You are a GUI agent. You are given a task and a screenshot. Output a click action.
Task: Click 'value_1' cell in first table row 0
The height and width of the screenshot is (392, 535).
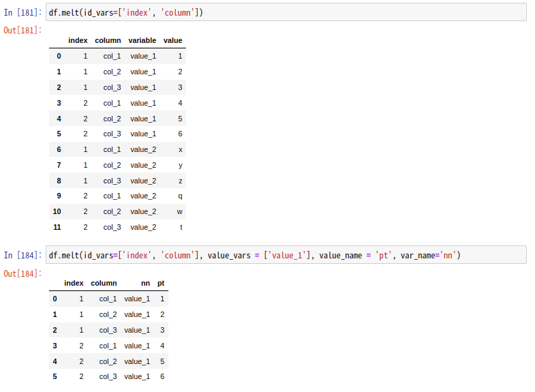coord(143,56)
